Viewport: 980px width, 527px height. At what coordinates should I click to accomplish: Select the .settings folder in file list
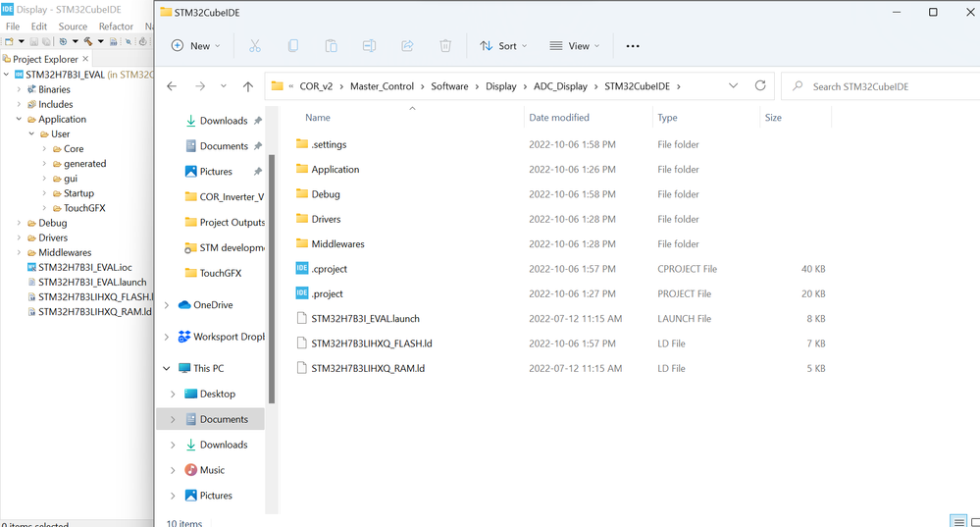(329, 144)
